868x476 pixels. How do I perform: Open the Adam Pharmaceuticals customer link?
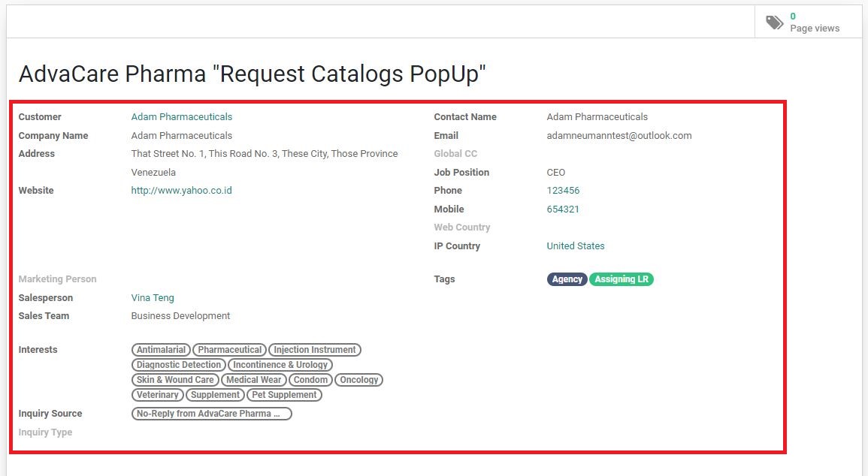pos(182,116)
